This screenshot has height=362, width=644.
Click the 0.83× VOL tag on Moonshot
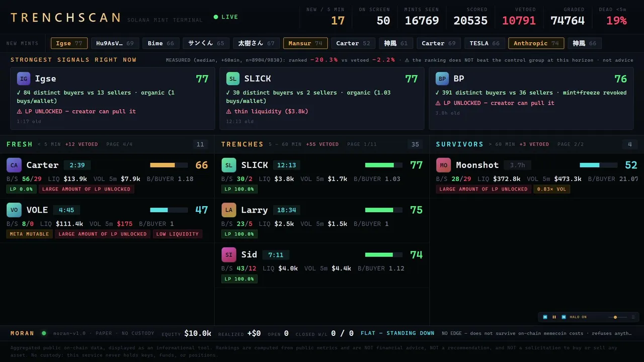coord(552,189)
